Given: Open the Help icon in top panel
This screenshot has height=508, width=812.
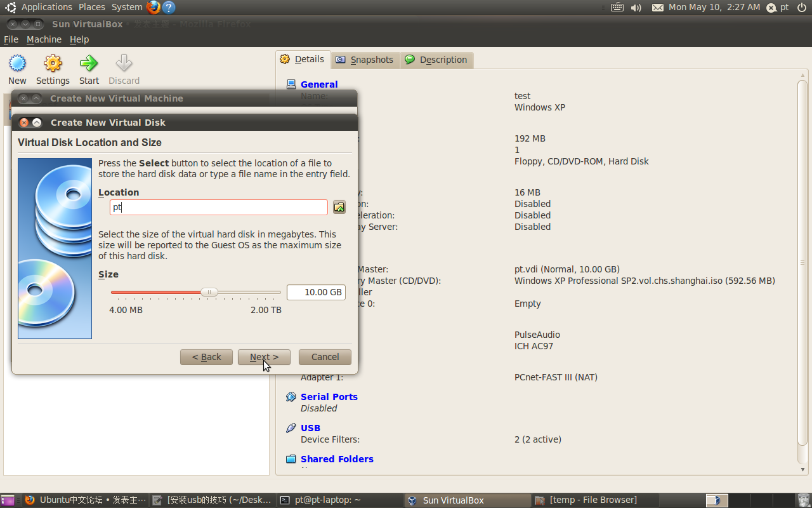Looking at the screenshot, I should pyautogui.click(x=168, y=7).
